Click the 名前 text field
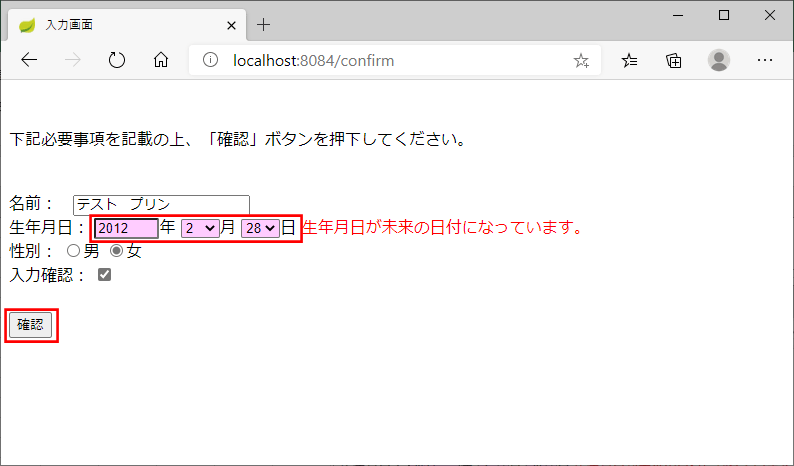Viewport: 794px width, 466px height. (161, 205)
